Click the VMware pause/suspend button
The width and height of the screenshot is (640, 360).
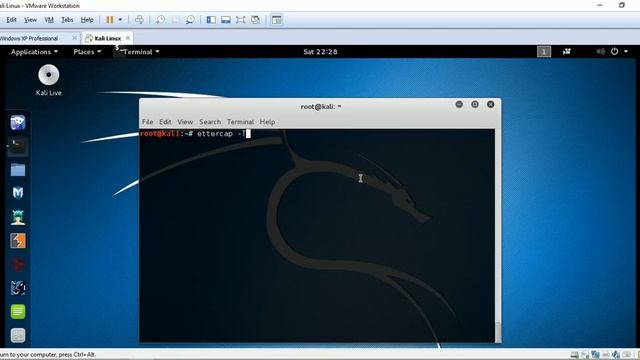109,20
